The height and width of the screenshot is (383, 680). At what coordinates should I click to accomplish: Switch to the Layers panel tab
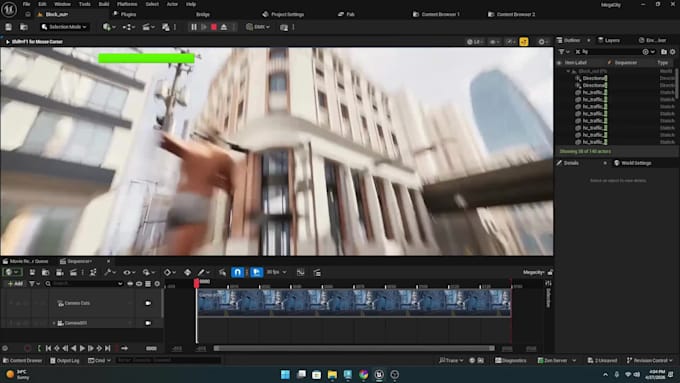click(608, 40)
